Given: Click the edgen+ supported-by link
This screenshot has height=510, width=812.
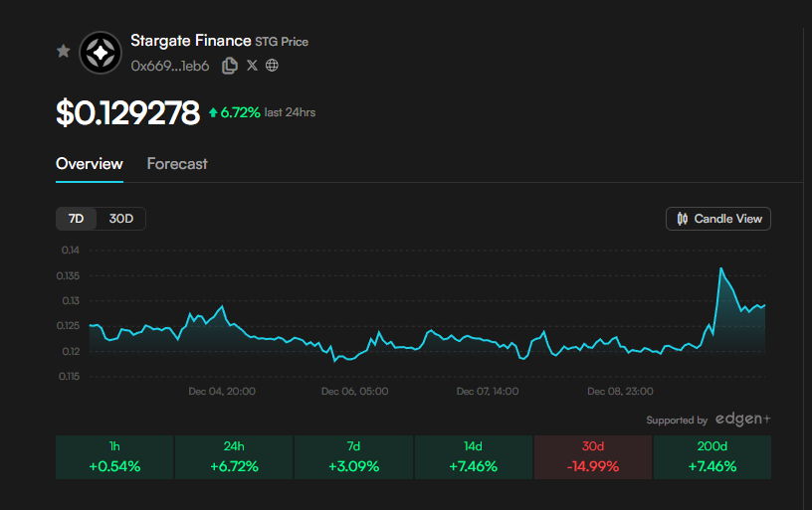Looking at the screenshot, I should 742,419.
